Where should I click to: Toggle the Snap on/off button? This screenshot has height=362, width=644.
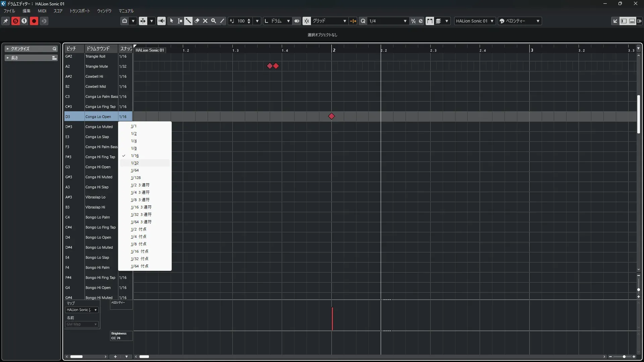[x=307, y=21]
